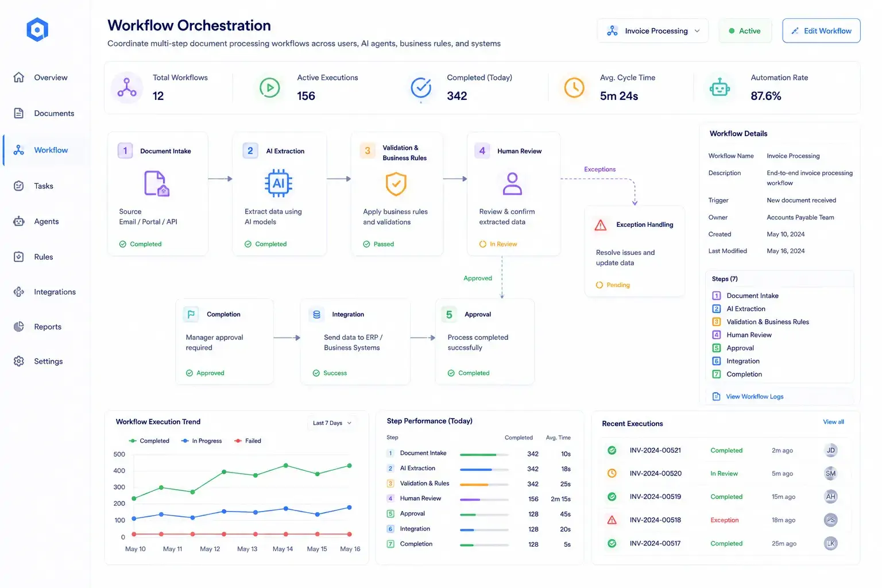Click the Success status on Integration card
882x588 pixels.
pos(330,373)
